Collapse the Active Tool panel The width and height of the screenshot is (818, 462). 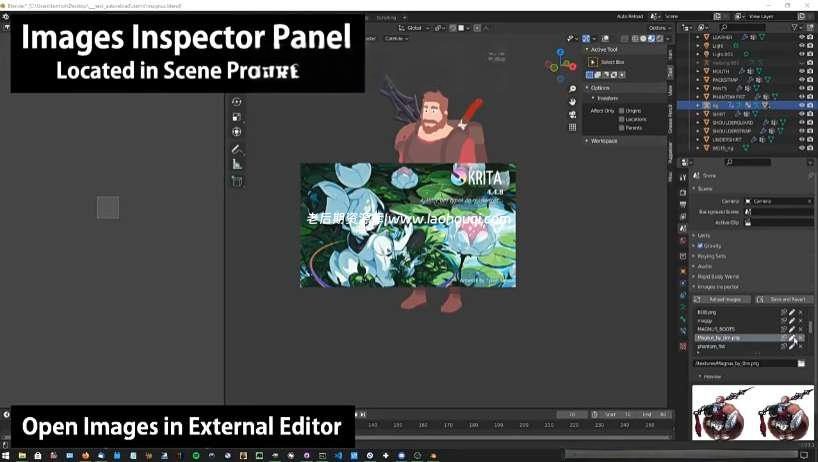click(587, 50)
